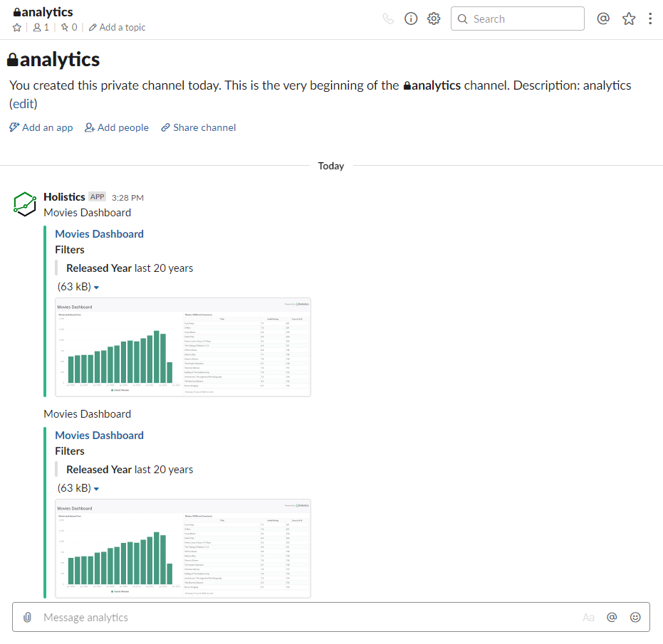
Task: Click the first 'Released Year last 20 years' filter text
Action: pos(130,268)
